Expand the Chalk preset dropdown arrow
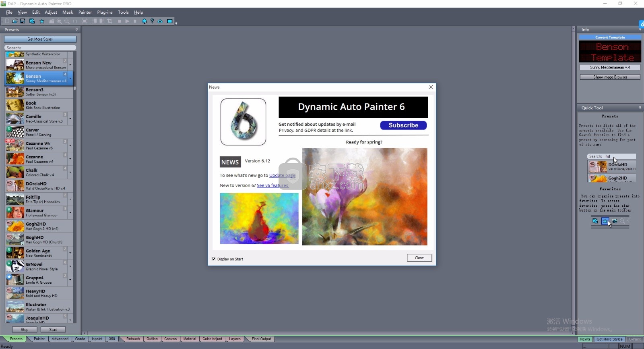644x349 pixels. (x=70, y=172)
